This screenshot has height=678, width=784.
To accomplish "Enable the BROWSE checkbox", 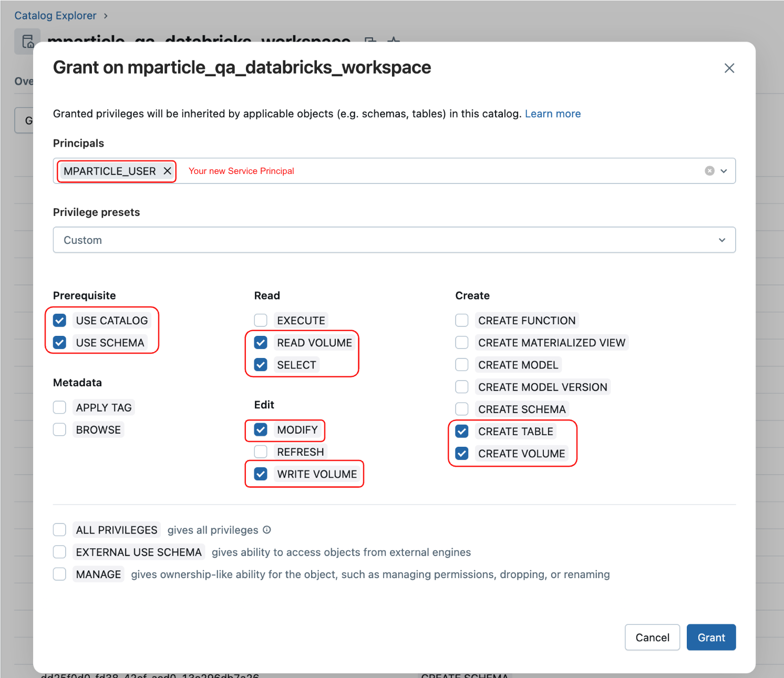I will (x=59, y=429).
